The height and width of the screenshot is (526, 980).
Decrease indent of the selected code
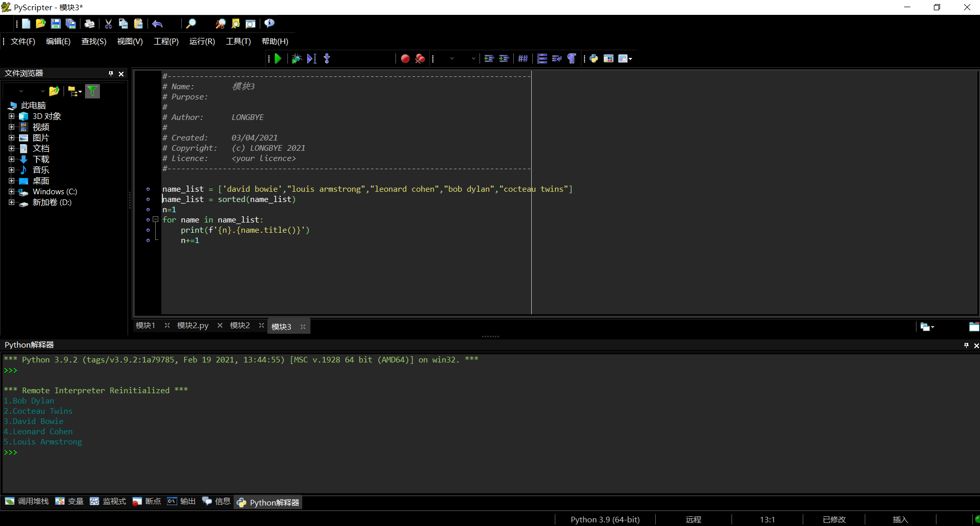point(489,58)
